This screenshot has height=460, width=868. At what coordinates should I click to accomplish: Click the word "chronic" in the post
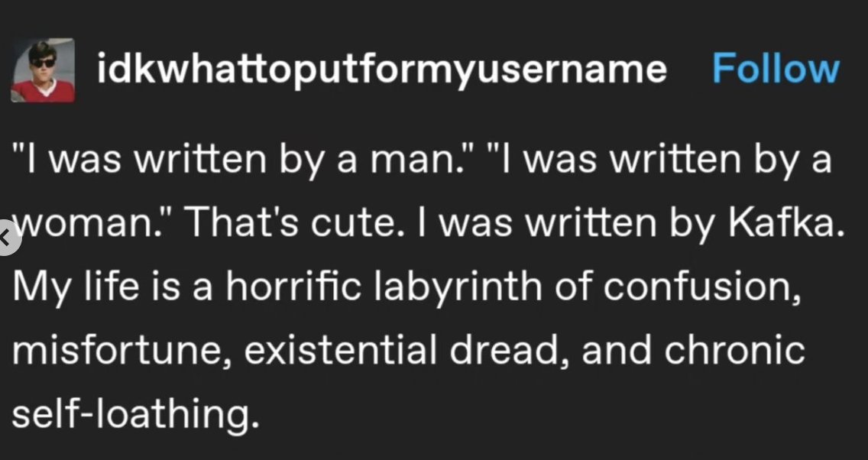(x=734, y=351)
